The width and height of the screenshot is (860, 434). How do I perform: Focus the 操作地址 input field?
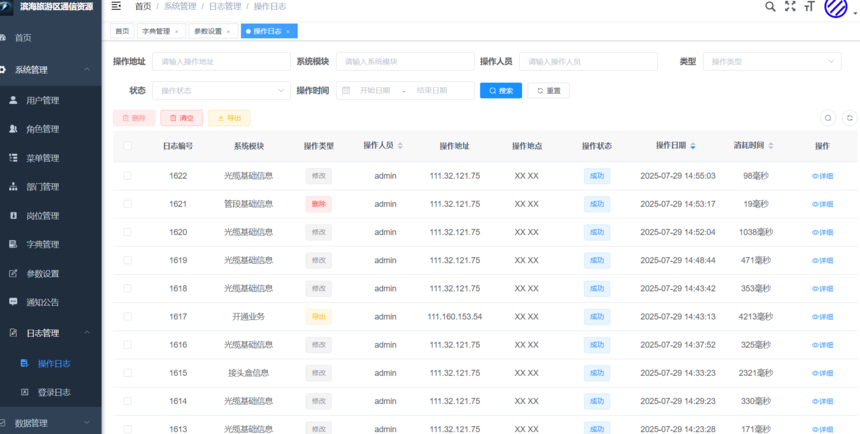pos(222,61)
